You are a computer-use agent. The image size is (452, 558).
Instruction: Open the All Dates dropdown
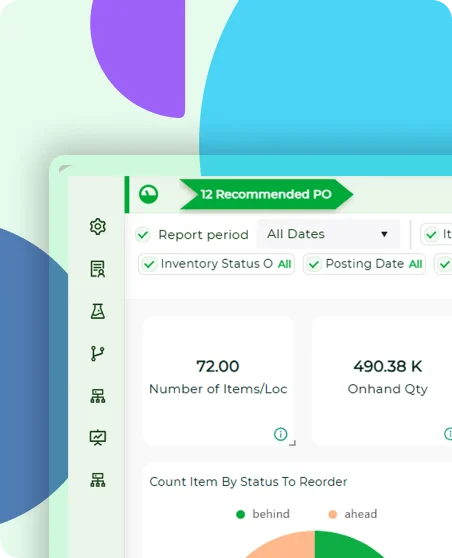pos(328,234)
